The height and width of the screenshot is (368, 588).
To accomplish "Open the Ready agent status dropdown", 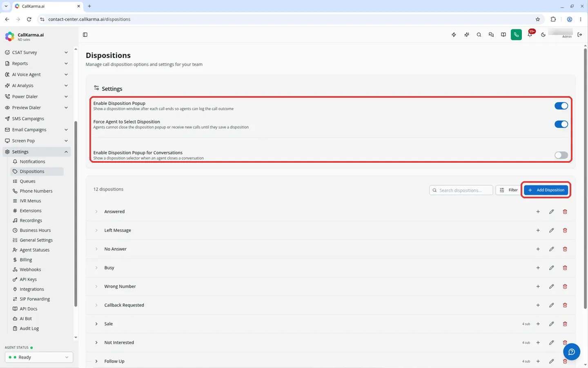I will pos(39,357).
